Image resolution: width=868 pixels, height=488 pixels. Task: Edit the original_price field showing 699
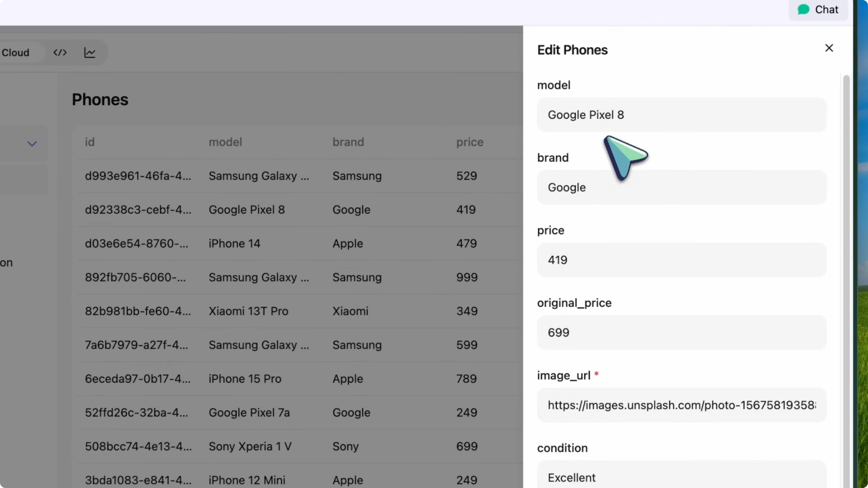(x=681, y=332)
